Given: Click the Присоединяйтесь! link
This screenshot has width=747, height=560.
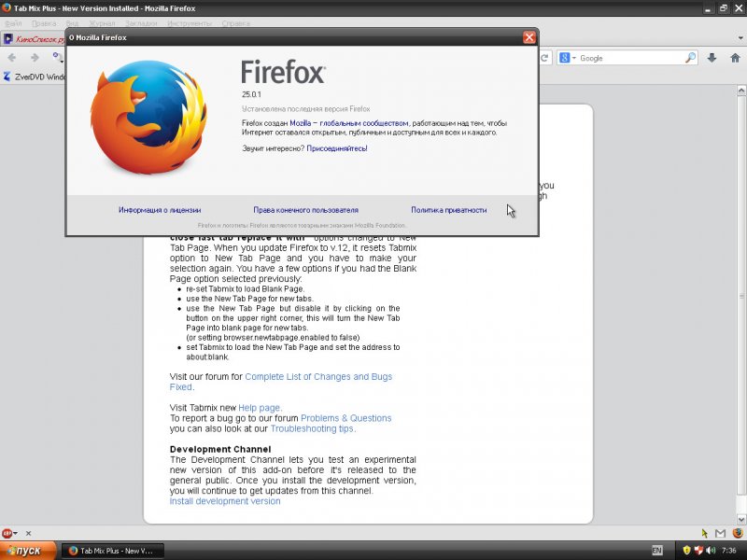Looking at the screenshot, I should tap(337, 148).
